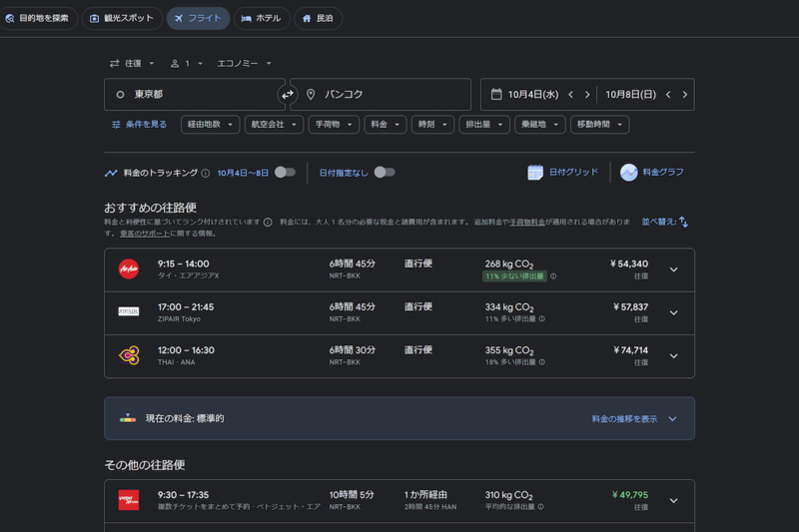Click the 条件を見る filter sliders icon
799x532 pixels.
coord(116,124)
